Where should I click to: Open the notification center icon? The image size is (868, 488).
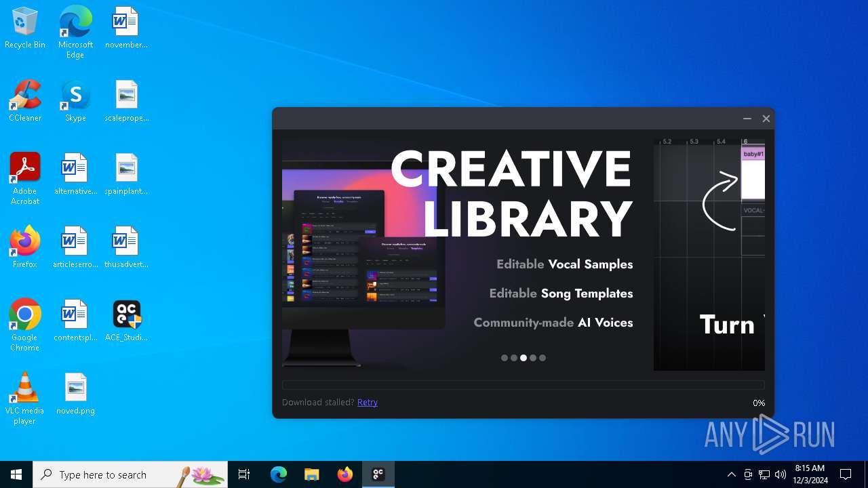(x=846, y=474)
